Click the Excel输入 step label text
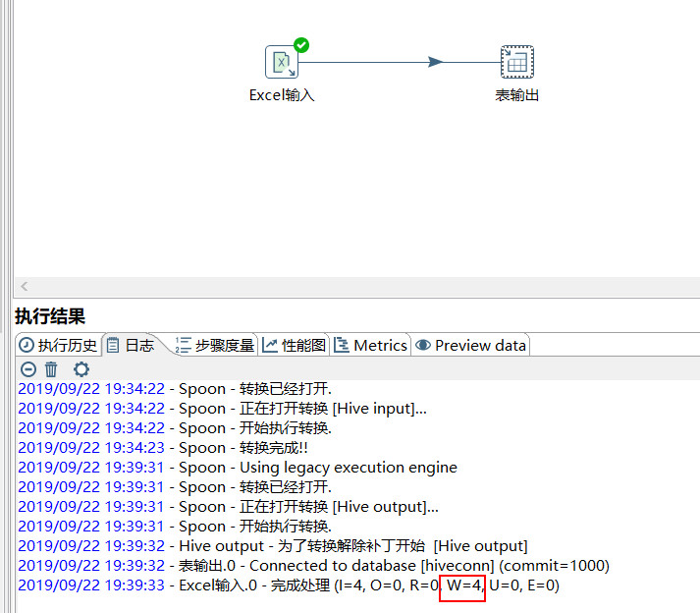 282,95
